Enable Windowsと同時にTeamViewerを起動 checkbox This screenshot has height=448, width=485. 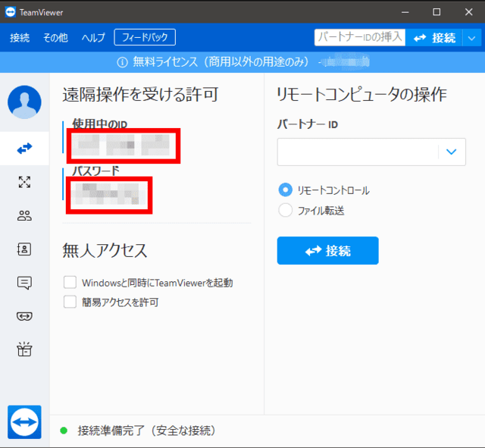[x=70, y=283]
